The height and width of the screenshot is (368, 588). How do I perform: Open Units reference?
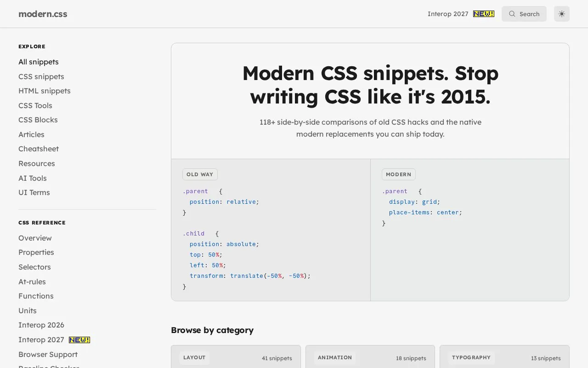[28, 310]
